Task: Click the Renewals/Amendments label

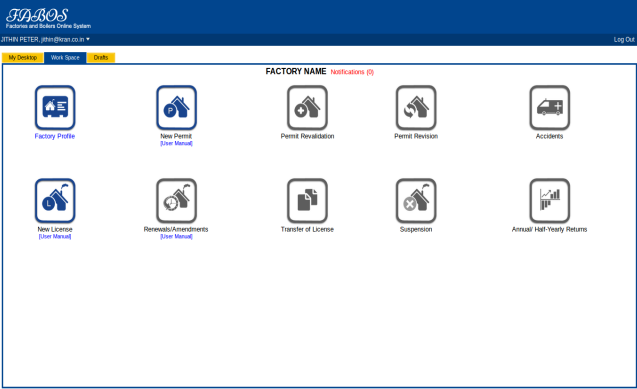Action: point(176,229)
